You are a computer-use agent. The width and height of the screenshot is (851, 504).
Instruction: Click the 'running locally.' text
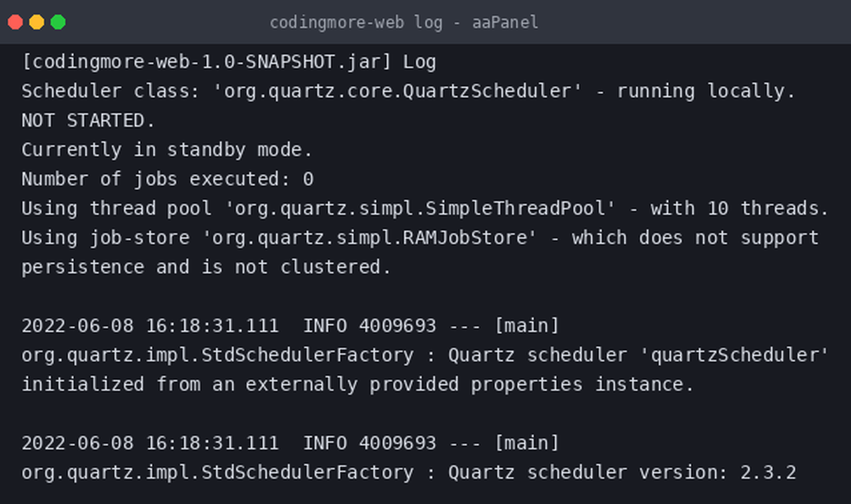click(x=706, y=91)
